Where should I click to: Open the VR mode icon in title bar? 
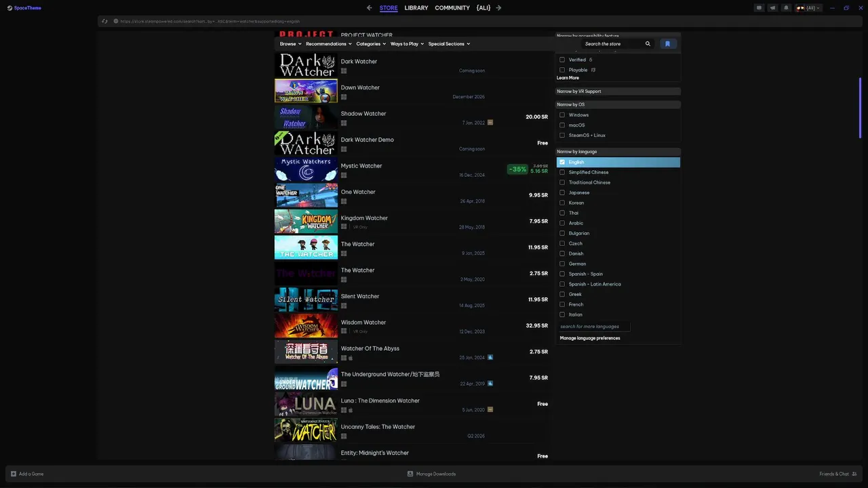tap(759, 8)
